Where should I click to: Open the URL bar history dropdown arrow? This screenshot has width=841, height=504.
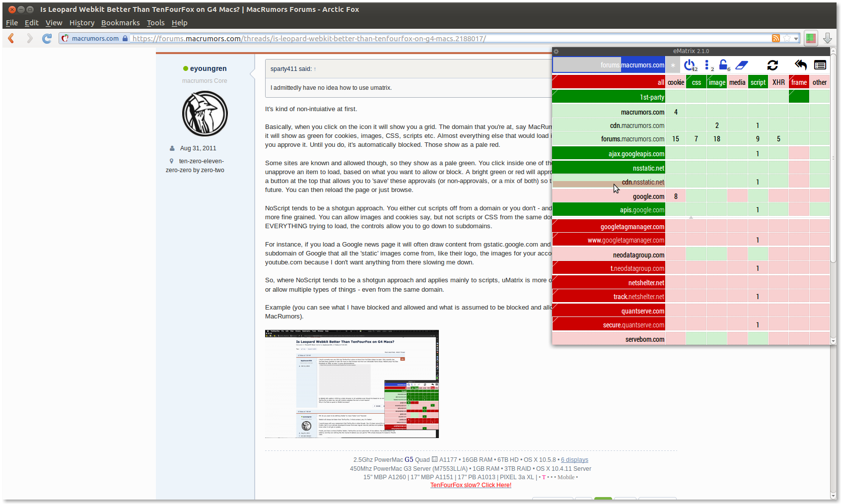pyautogui.click(x=796, y=38)
